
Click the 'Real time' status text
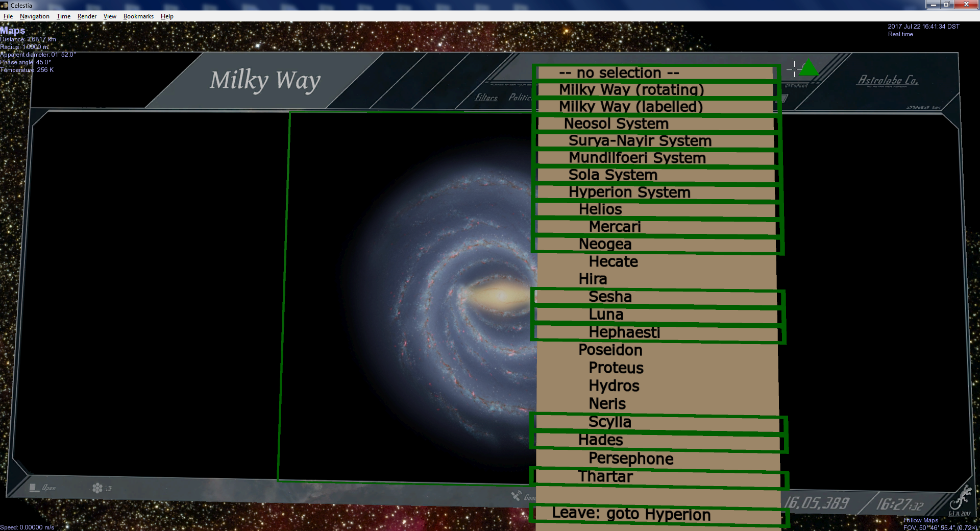click(x=900, y=35)
